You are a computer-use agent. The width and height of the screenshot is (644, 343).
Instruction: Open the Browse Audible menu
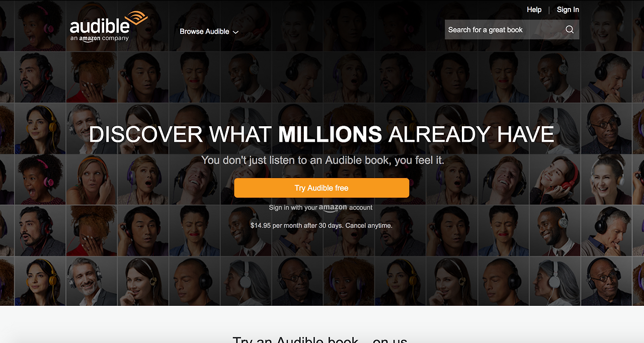(209, 31)
